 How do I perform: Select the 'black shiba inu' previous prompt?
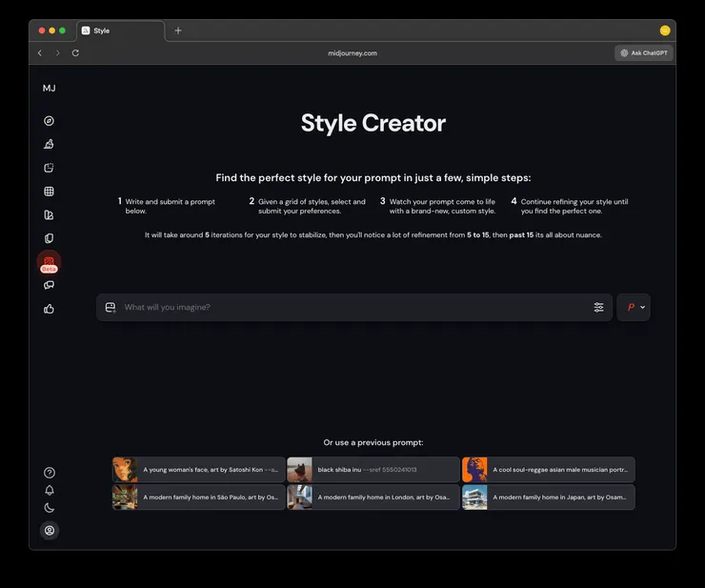(x=373, y=470)
